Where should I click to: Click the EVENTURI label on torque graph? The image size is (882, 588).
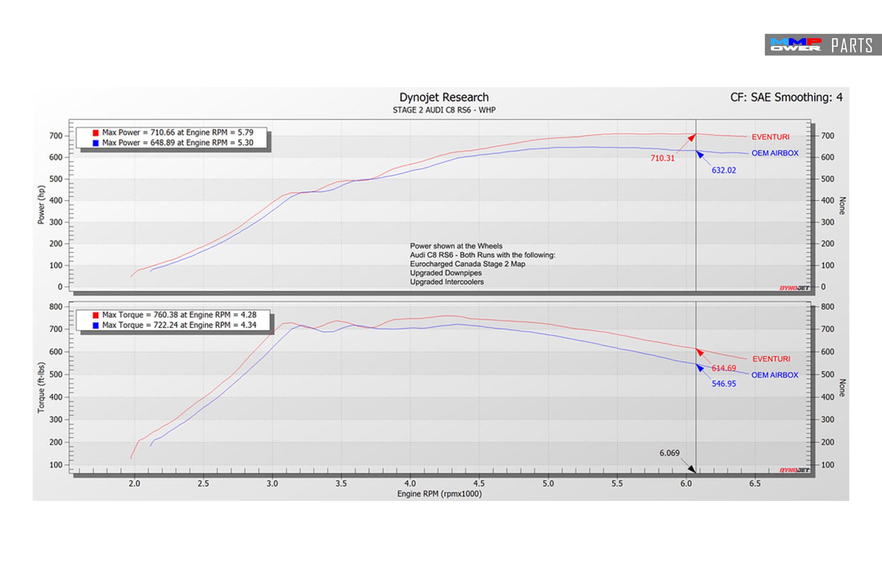pyautogui.click(x=771, y=359)
